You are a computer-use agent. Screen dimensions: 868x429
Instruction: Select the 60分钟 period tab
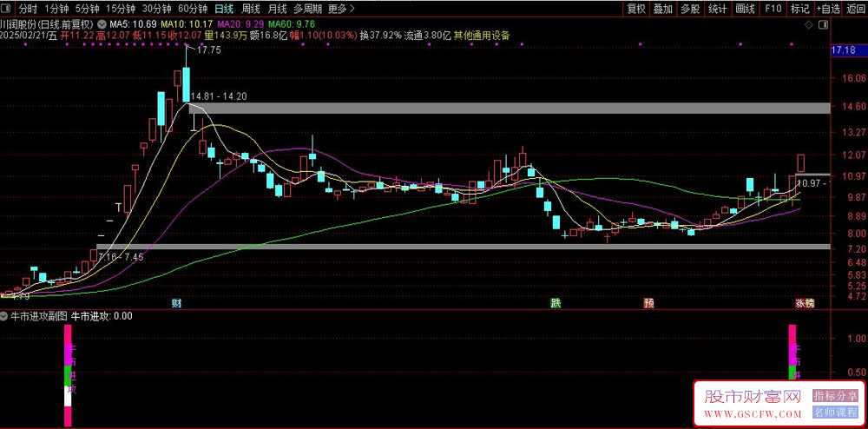pos(193,9)
